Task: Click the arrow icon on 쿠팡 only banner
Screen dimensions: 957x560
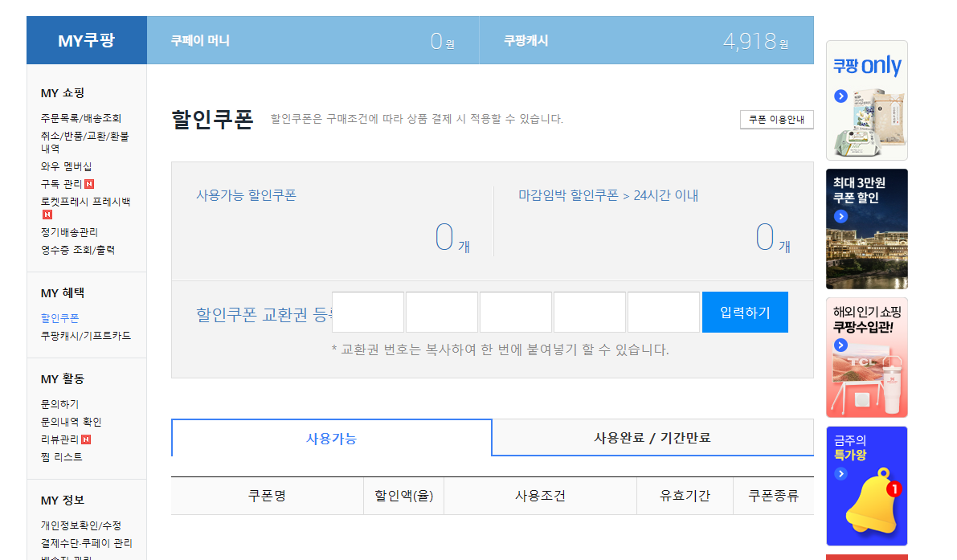Action: point(840,96)
